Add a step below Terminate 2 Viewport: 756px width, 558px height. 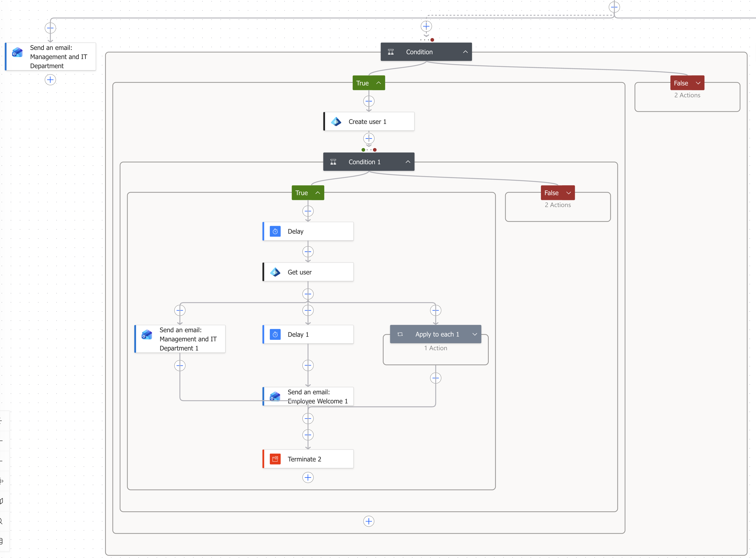pos(308,478)
